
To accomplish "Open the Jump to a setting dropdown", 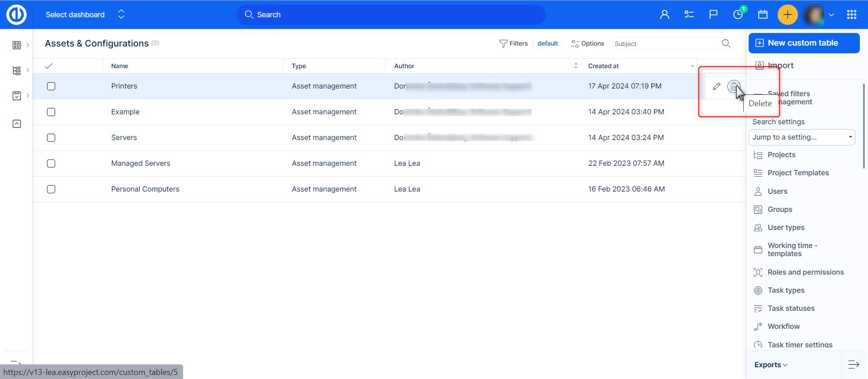I will 802,137.
